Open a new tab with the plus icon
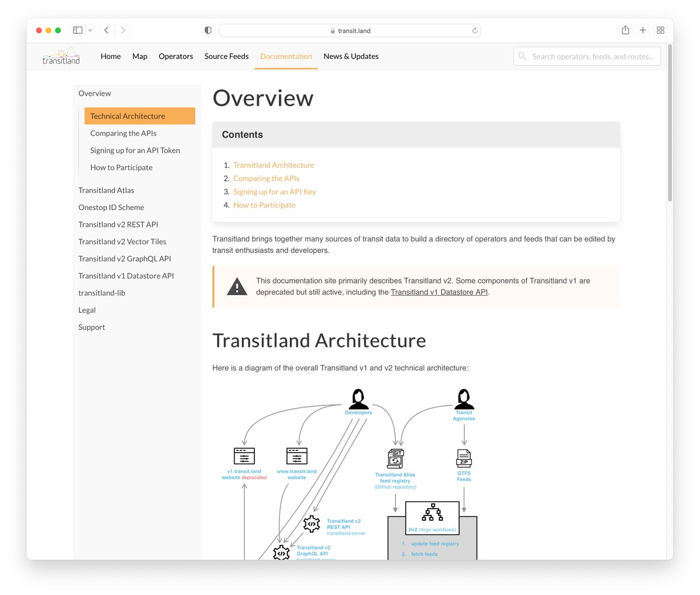Image resolution: width=700 pixels, height=595 pixels. pyautogui.click(x=643, y=30)
